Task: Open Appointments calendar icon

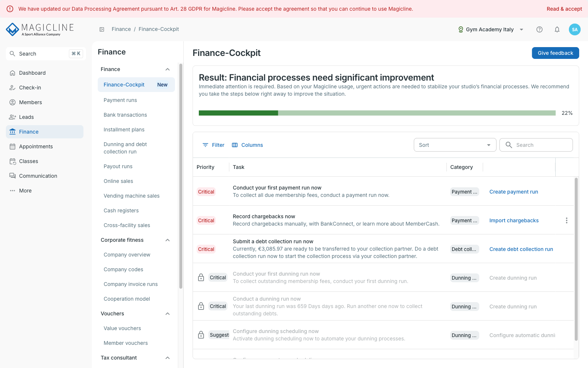Action: pyautogui.click(x=12, y=146)
